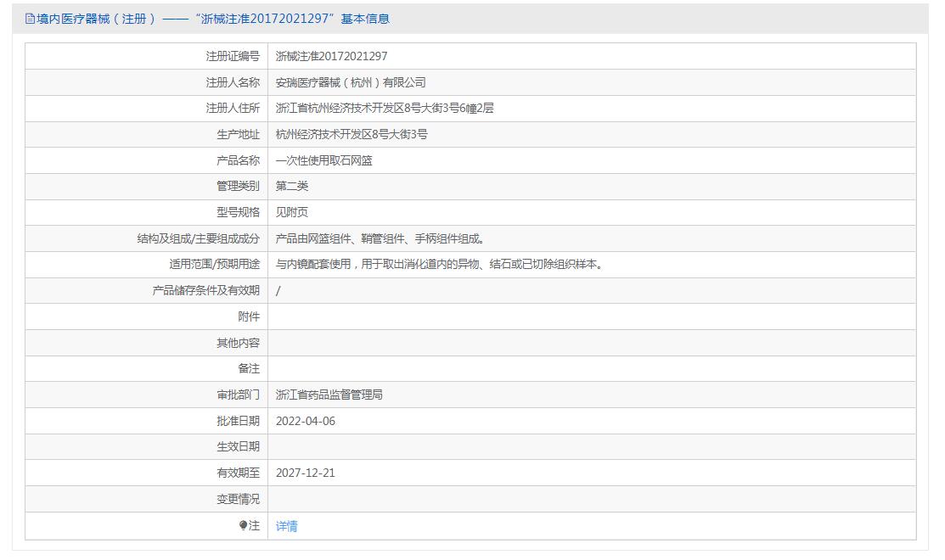
Task: Select management class value 第二类
Action: (x=292, y=186)
